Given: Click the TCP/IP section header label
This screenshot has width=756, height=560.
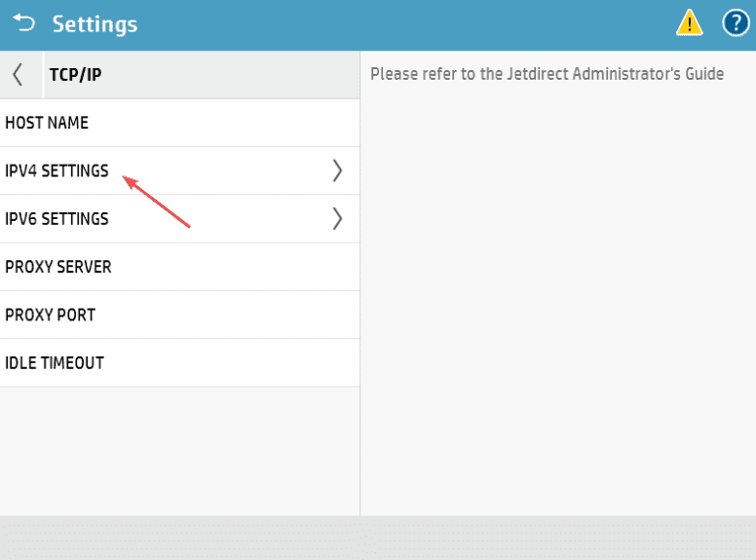Looking at the screenshot, I should [x=75, y=75].
